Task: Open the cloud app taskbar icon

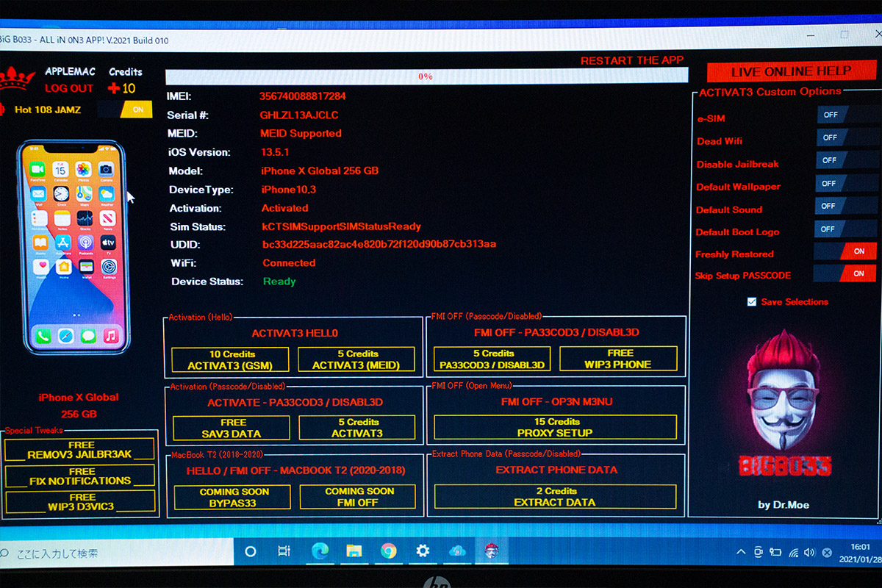Action: tap(457, 551)
